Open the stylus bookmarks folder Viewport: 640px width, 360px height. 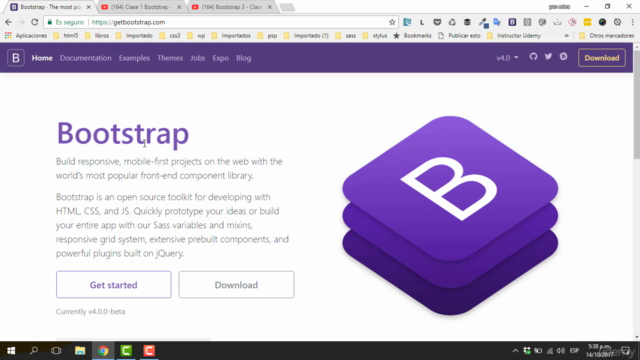point(375,36)
